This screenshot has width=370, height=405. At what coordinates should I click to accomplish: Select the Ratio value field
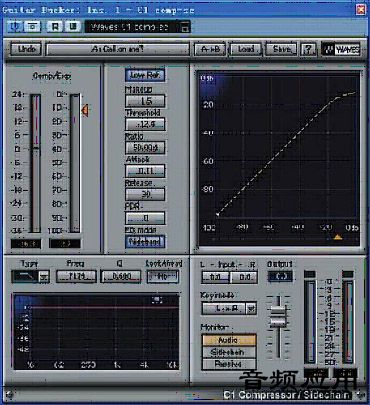145,148
